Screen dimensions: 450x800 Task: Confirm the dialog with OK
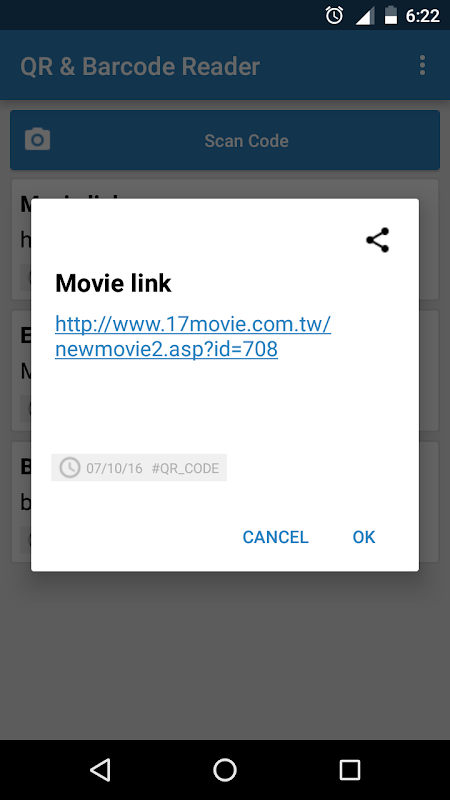coord(364,537)
